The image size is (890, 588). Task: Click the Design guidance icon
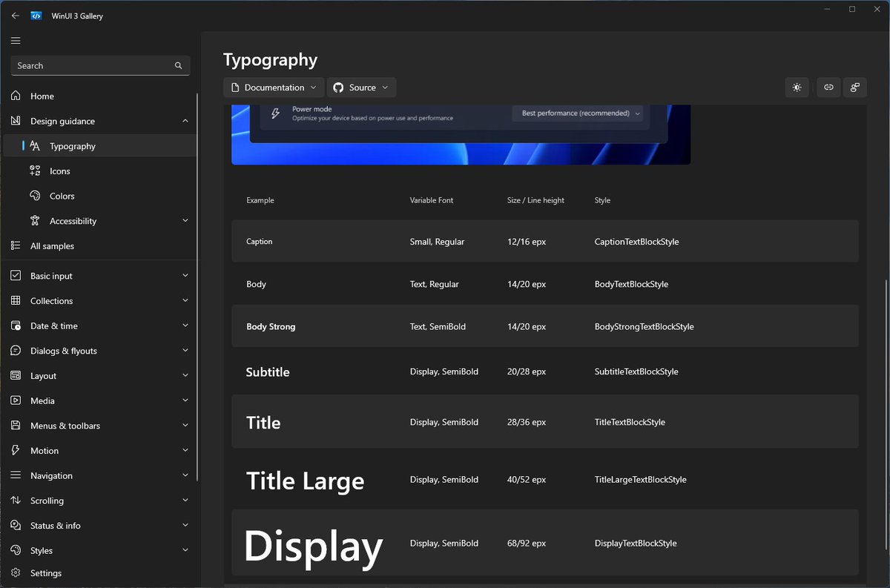16,121
